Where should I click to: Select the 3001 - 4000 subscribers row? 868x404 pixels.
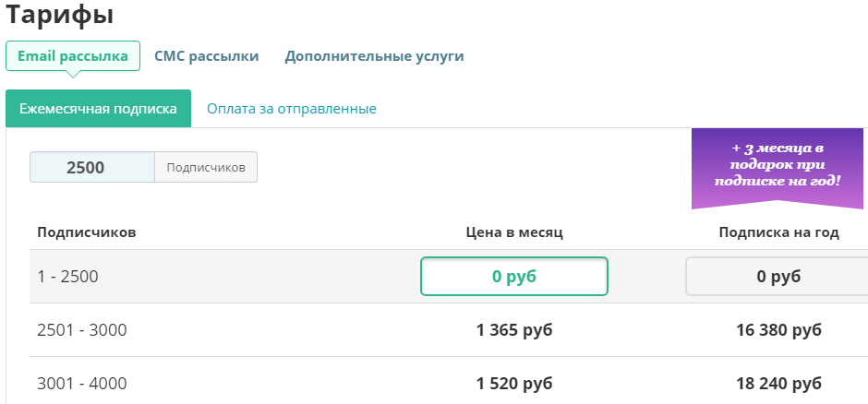tap(82, 384)
